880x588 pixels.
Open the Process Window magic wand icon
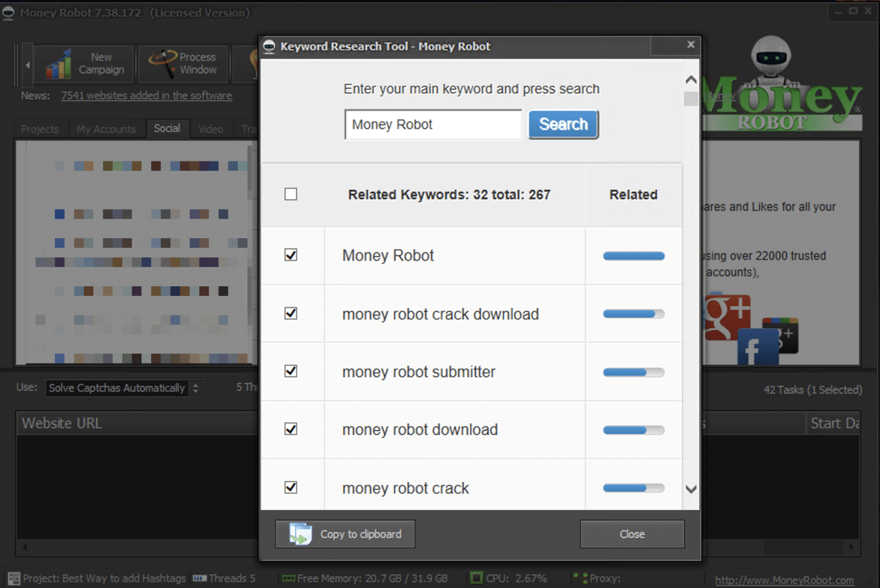point(162,64)
